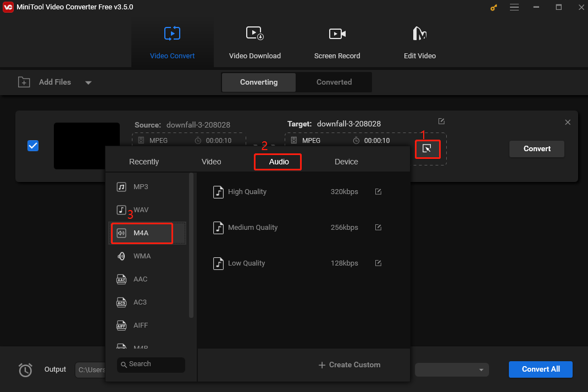This screenshot has height=392, width=588.
Task: Uncheck the downfall-3-208028 file checkbox
Action: (33, 146)
